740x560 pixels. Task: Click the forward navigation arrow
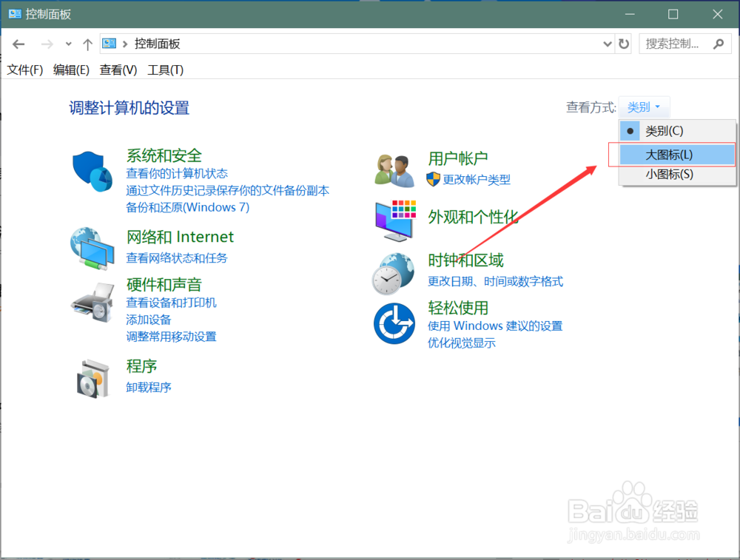coord(47,44)
